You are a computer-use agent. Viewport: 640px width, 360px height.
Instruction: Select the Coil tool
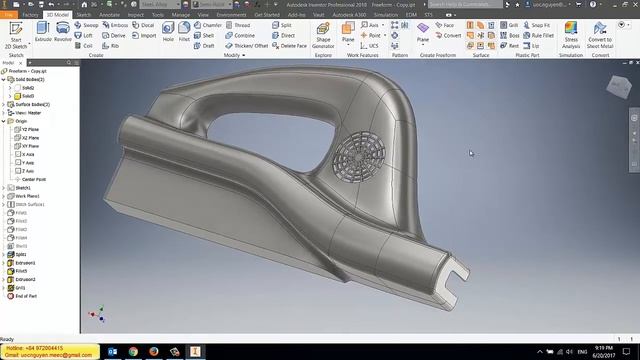click(83, 46)
